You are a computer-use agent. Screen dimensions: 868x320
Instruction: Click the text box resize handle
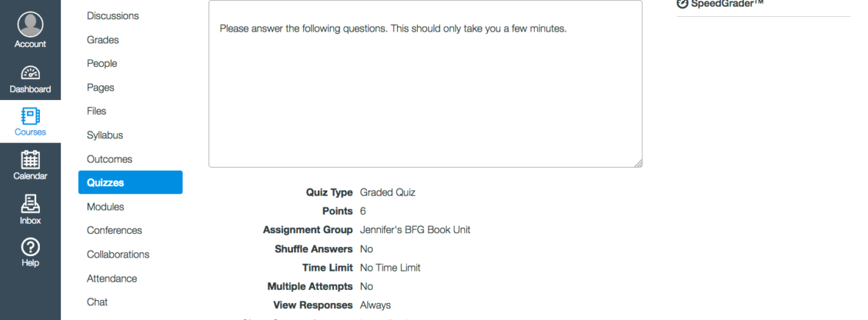(638, 163)
